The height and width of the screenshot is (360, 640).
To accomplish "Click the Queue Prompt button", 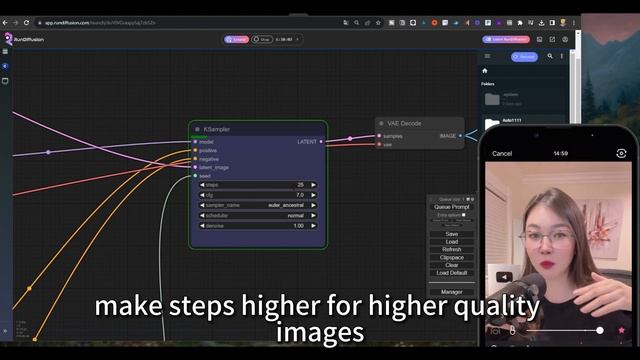I will coord(452,207).
